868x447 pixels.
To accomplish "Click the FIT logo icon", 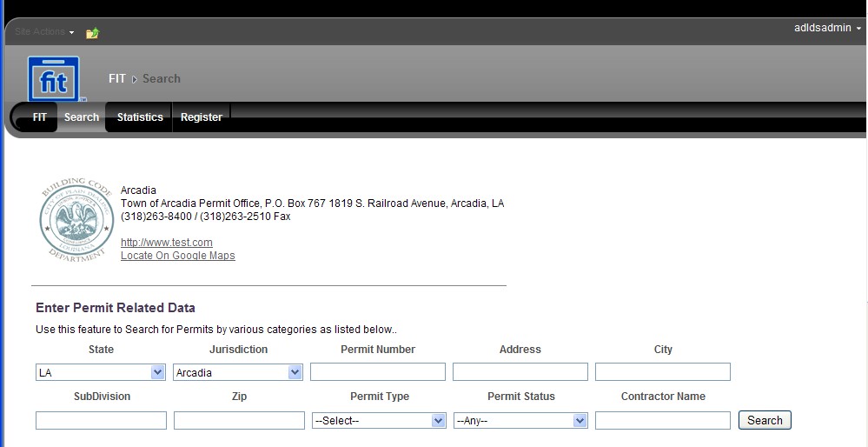I will coord(53,79).
